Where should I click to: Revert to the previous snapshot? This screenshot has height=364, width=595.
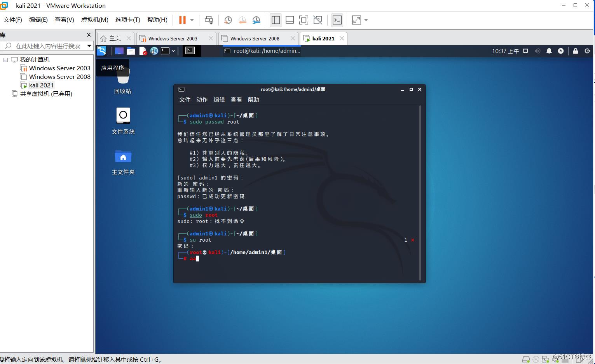pyautogui.click(x=242, y=20)
